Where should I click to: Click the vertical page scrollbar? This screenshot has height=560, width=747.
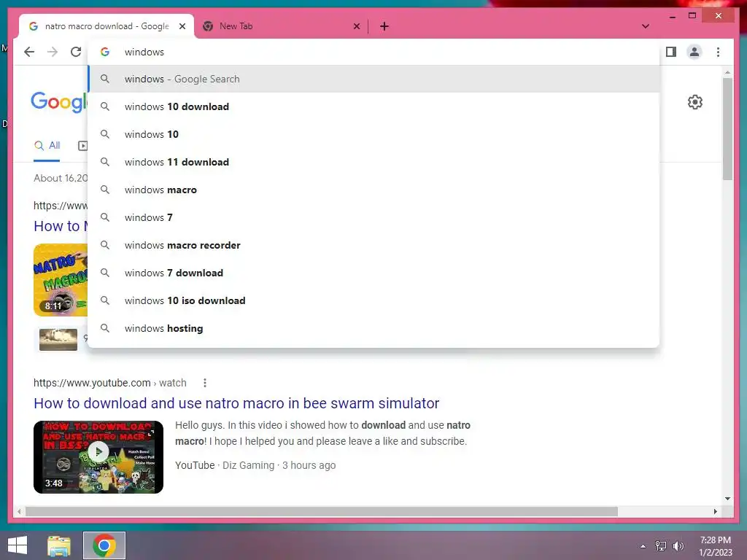coord(727,128)
